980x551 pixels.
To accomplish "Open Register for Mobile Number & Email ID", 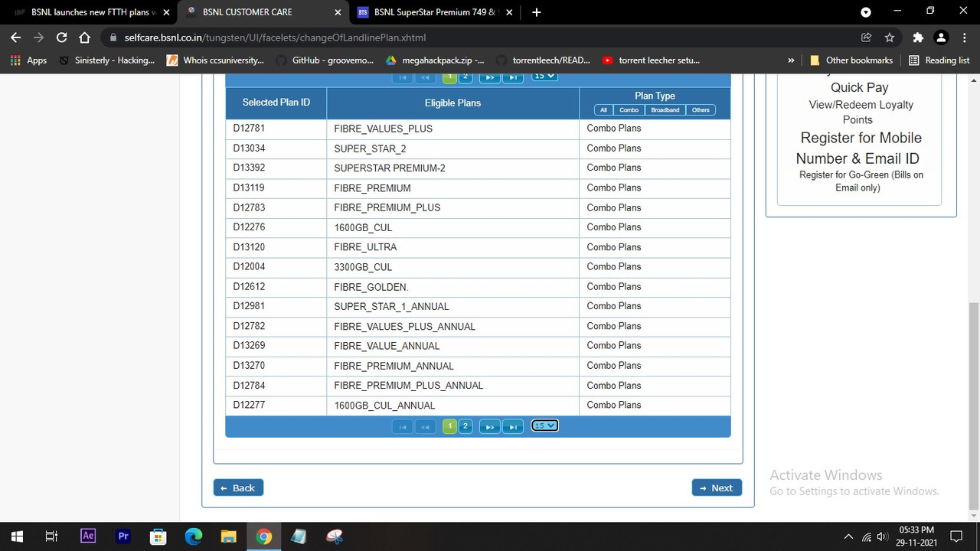I will [859, 148].
